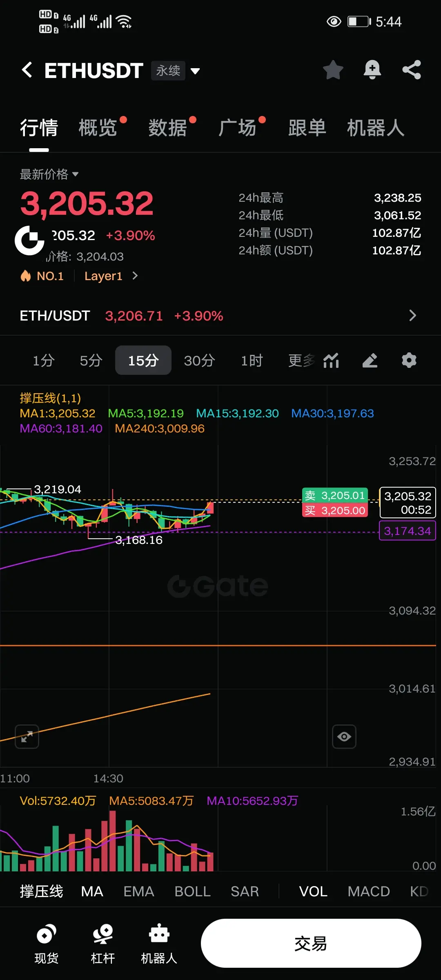Open the Layer1 category link

click(103, 276)
